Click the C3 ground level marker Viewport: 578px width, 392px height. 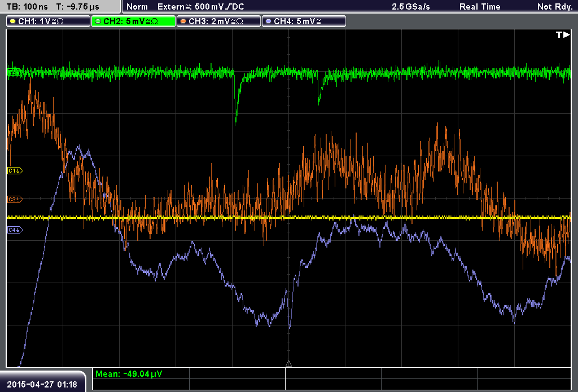coord(15,199)
